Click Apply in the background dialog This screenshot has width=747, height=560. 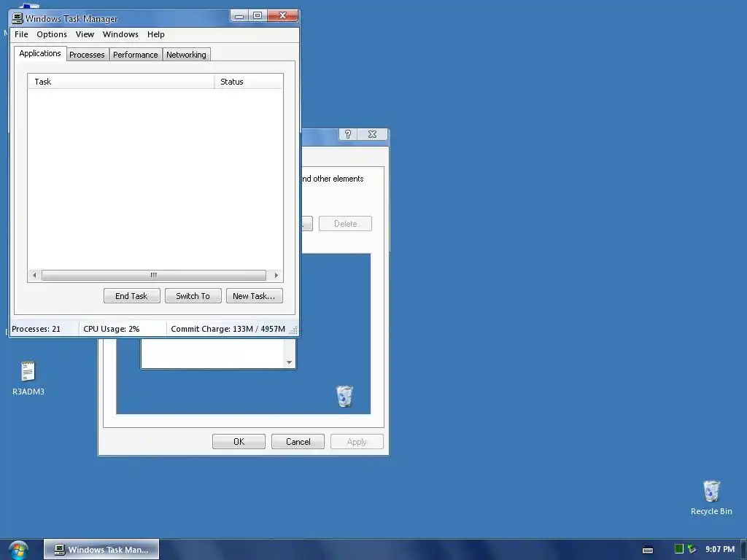pyautogui.click(x=357, y=441)
